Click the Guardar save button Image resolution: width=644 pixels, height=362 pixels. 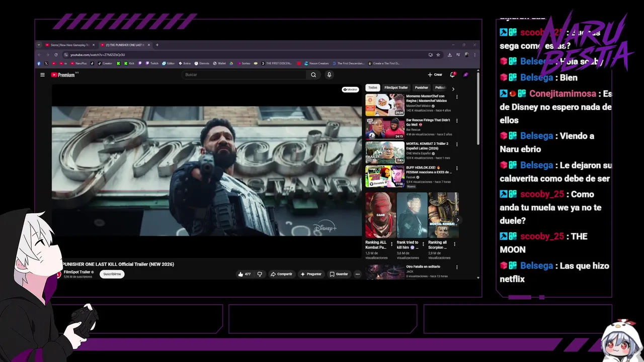click(339, 274)
